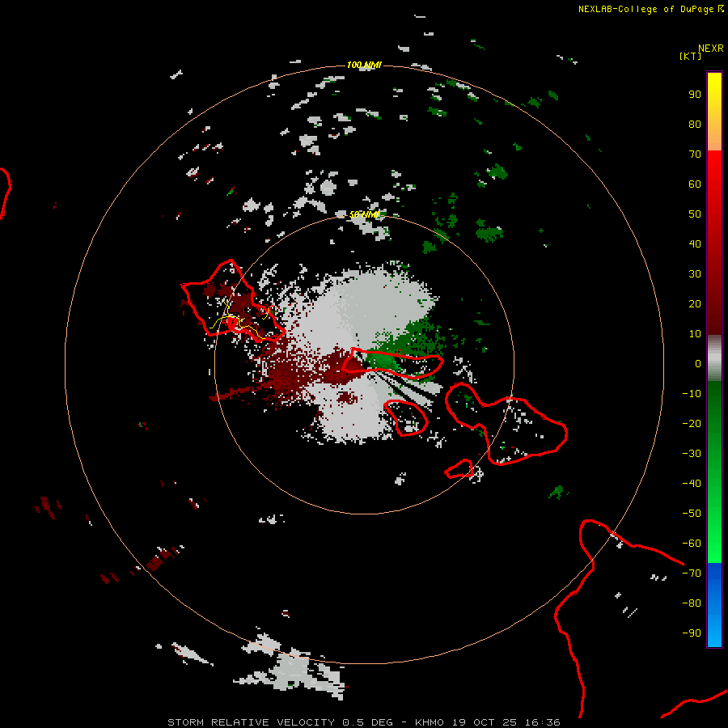Click the 0 value on velocity scale
This screenshot has height=728, width=728.
click(698, 363)
